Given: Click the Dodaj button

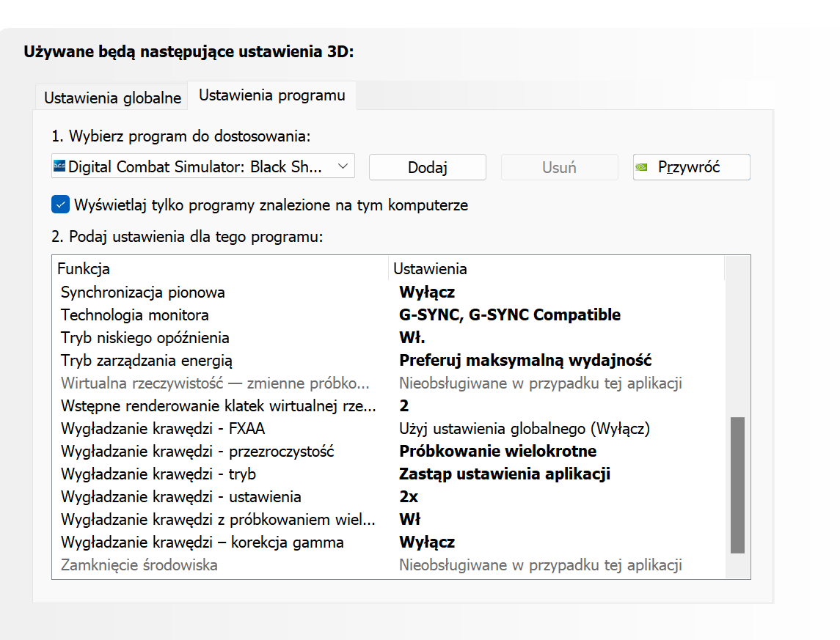Looking at the screenshot, I should pos(428,167).
